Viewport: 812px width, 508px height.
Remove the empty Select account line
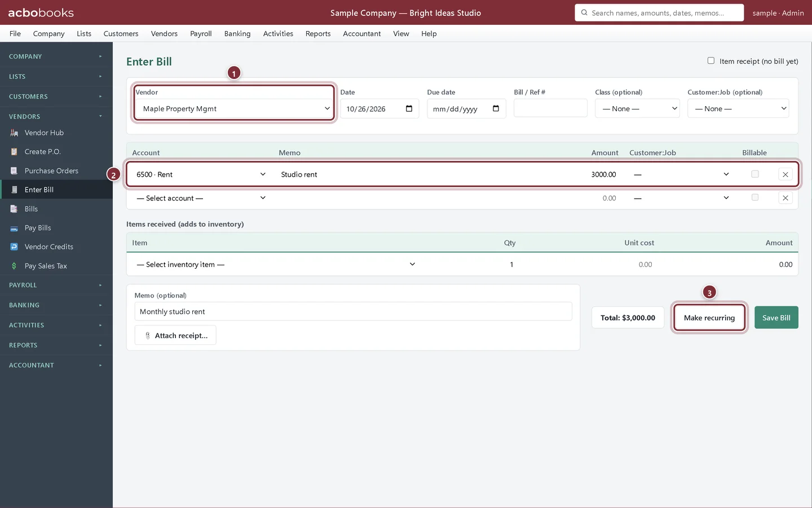click(x=785, y=198)
